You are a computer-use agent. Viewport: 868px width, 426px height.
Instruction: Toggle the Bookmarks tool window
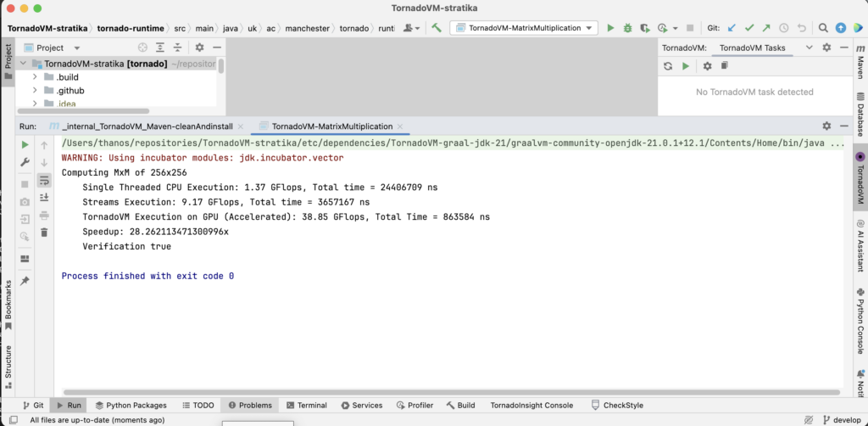point(8,305)
